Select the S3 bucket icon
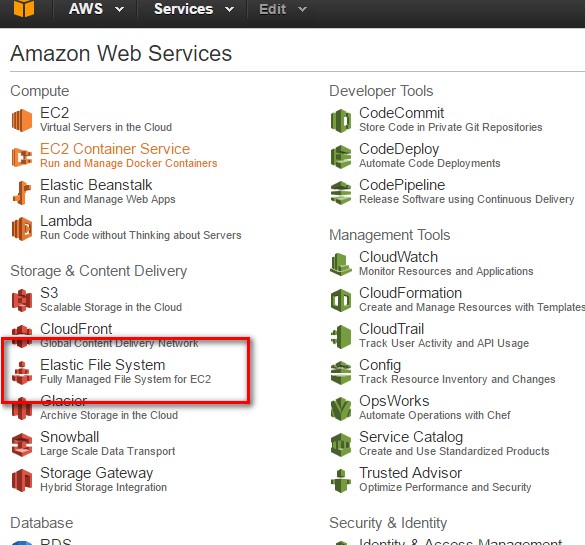 [x=22, y=300]
